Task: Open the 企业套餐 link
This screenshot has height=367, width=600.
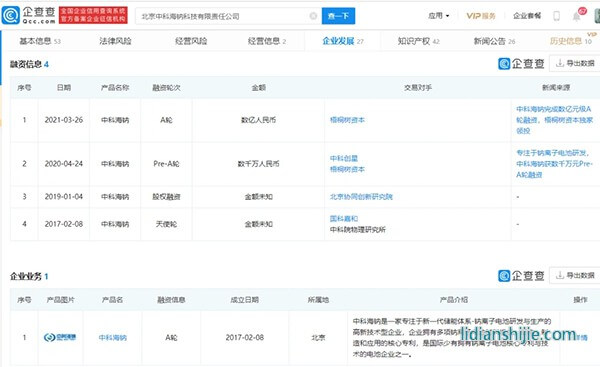Action: [x=527, y=16]
